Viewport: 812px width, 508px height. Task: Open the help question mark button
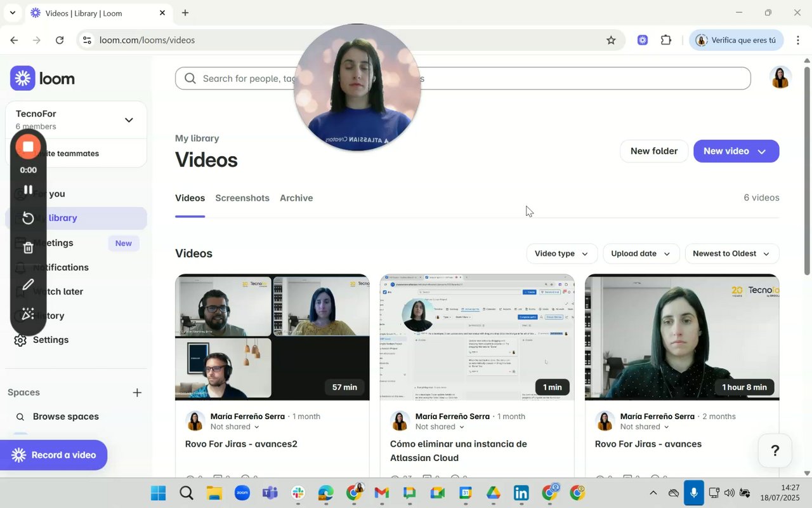775,451
